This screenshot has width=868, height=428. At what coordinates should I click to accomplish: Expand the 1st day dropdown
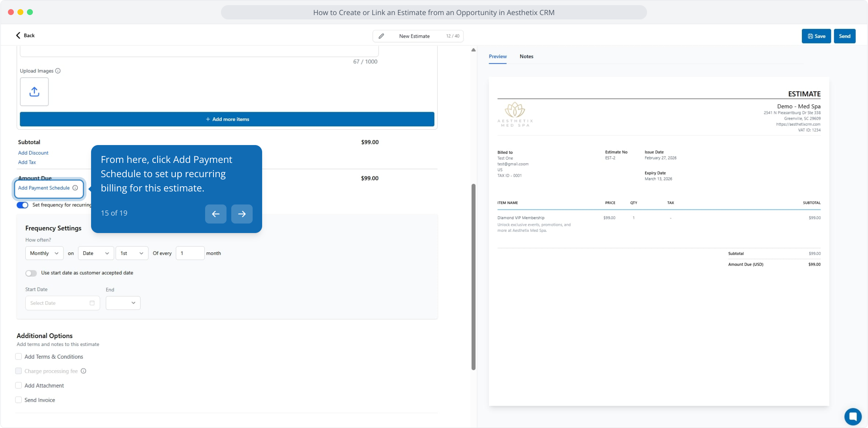coord(131,253)
